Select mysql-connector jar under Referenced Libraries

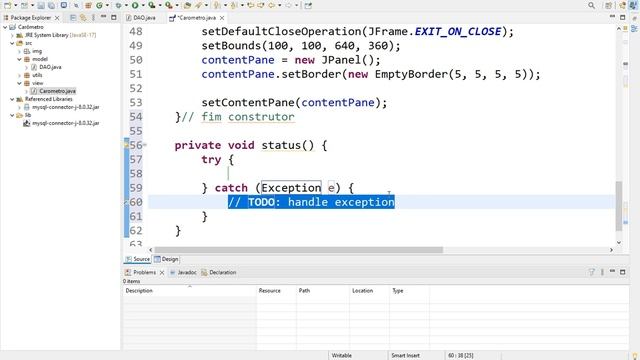65,107
